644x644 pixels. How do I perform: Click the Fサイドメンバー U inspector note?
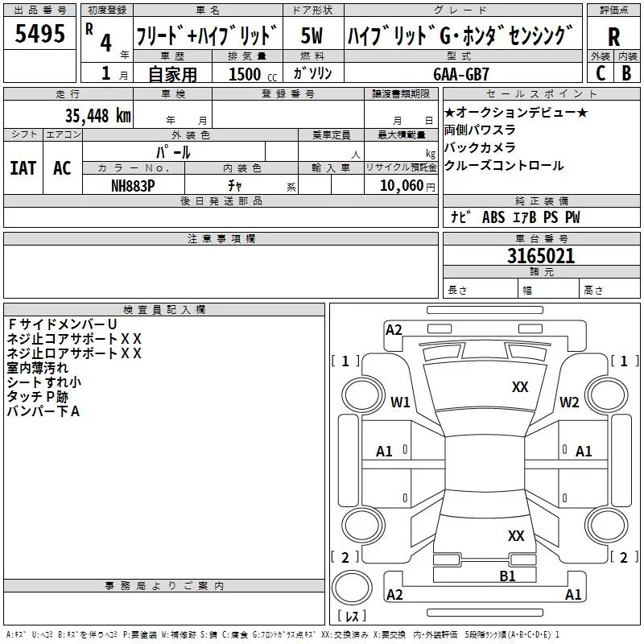(x=63, y=324)
